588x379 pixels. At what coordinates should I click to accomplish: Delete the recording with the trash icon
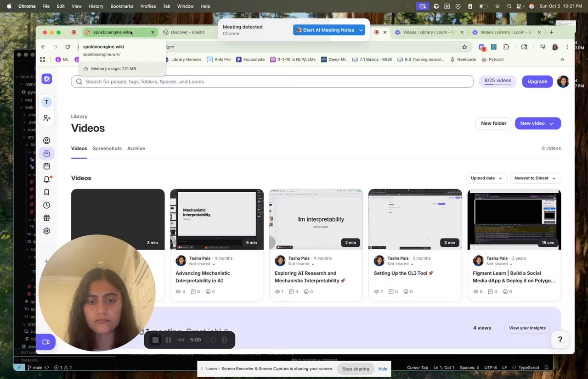click(x=225, y=340)
